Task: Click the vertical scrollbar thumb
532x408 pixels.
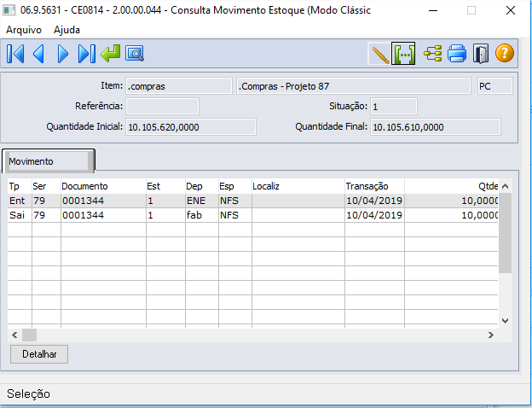Action: tap(506, 233)
